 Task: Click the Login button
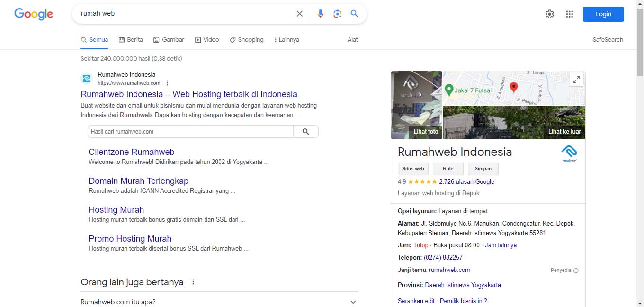click(603, 14)
